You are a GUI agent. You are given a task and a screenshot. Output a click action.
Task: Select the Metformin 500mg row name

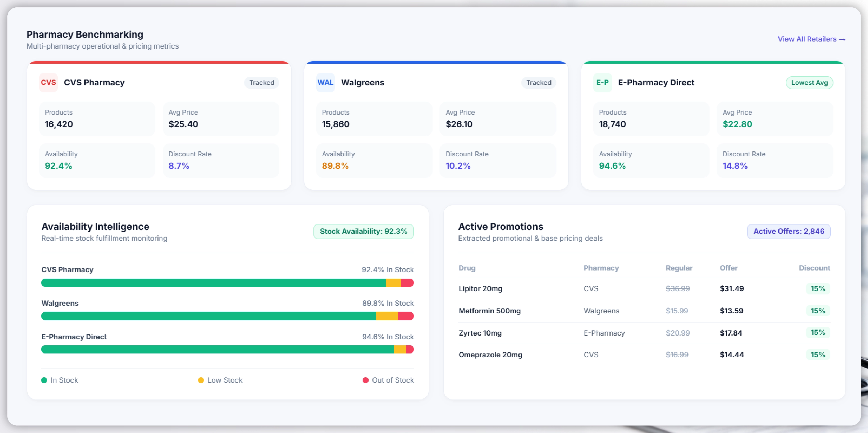[489, 311]
